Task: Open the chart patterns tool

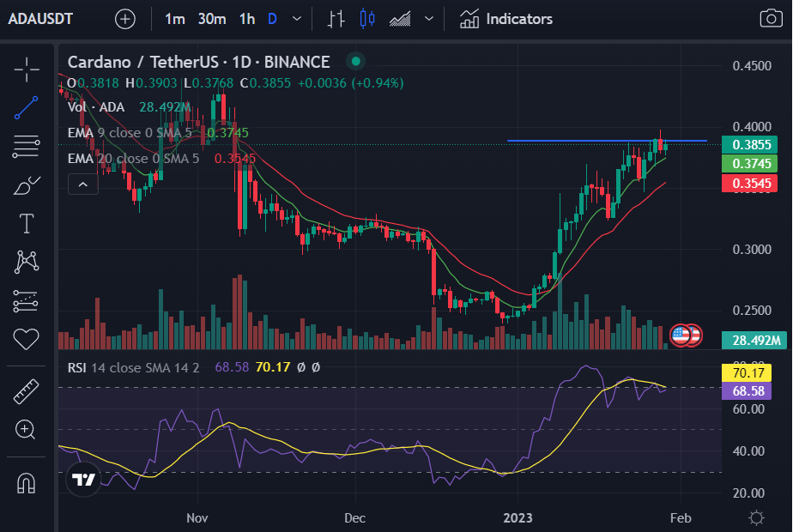Action: pos(27,262)
